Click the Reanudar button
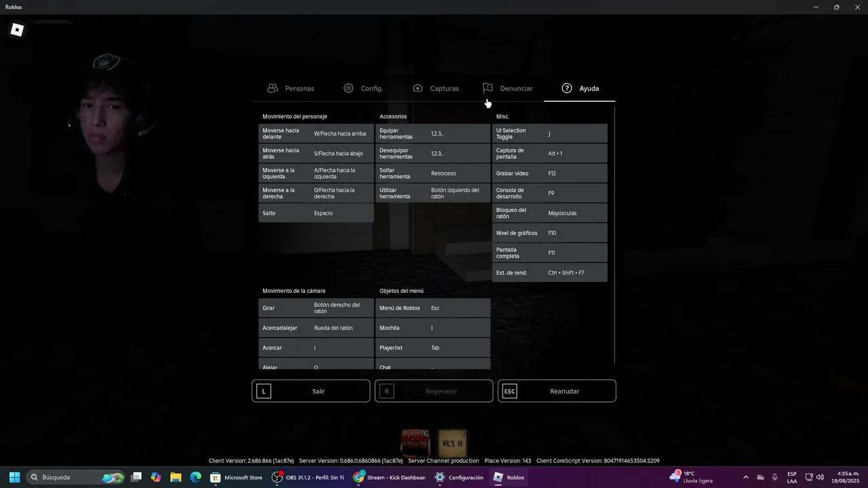Screen dimensions: 868x488 click(x=557, y=391)
